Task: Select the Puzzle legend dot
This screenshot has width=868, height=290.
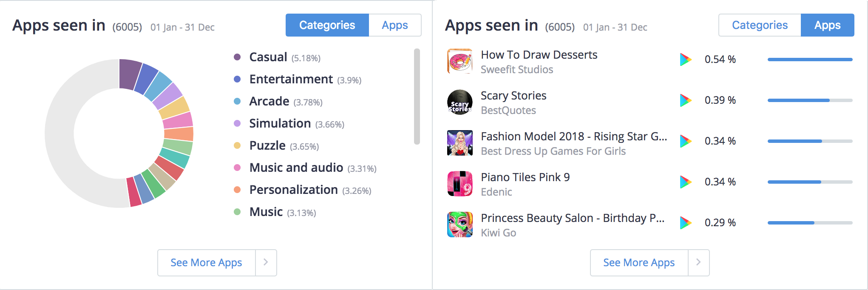Action: coord(237,145)
